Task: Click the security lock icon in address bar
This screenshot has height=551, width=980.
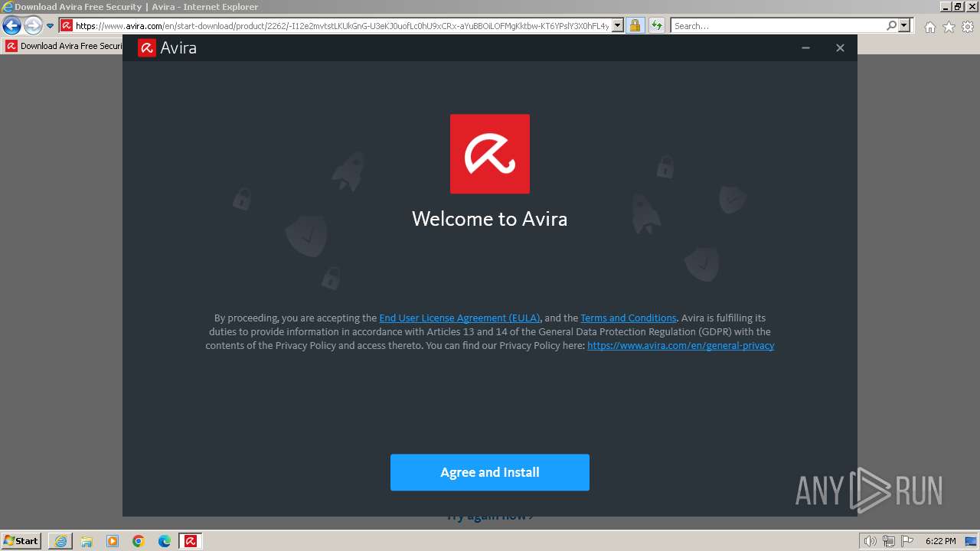Action: pyautogui.click(x=635, y=26)
